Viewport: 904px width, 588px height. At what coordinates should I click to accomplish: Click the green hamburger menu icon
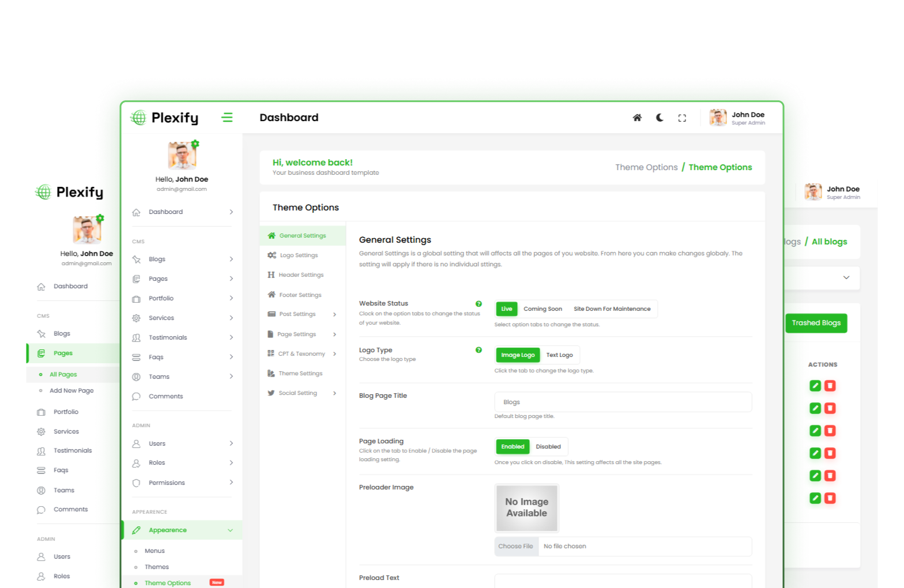coord(227,118)
